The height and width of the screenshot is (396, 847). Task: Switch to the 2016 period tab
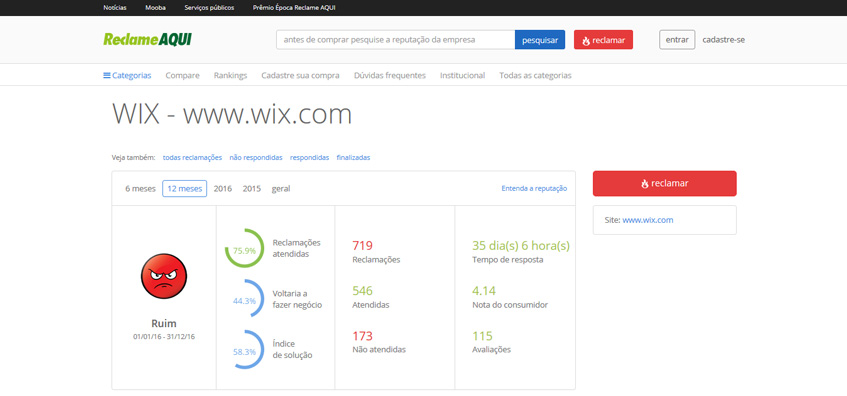tap(223, 189)
